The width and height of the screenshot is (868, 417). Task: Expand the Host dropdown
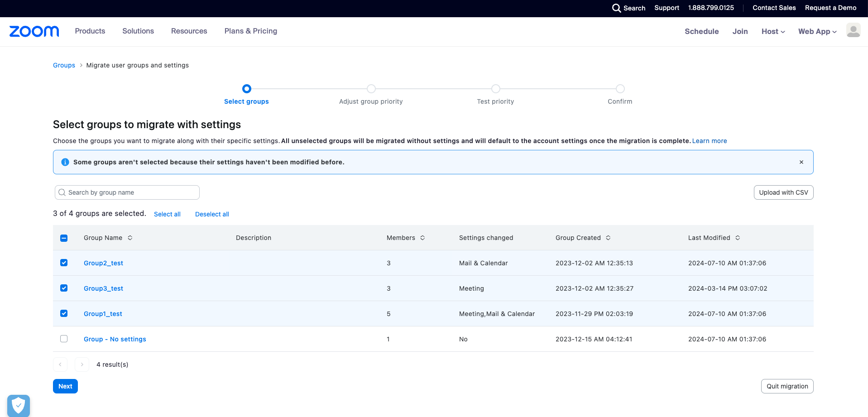(773, 31)
